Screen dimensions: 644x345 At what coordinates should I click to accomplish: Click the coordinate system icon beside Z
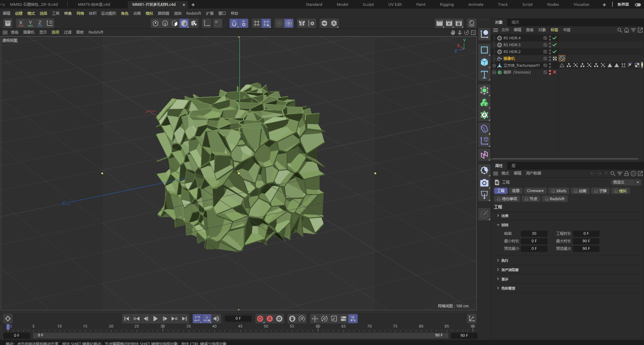(50, 23)
